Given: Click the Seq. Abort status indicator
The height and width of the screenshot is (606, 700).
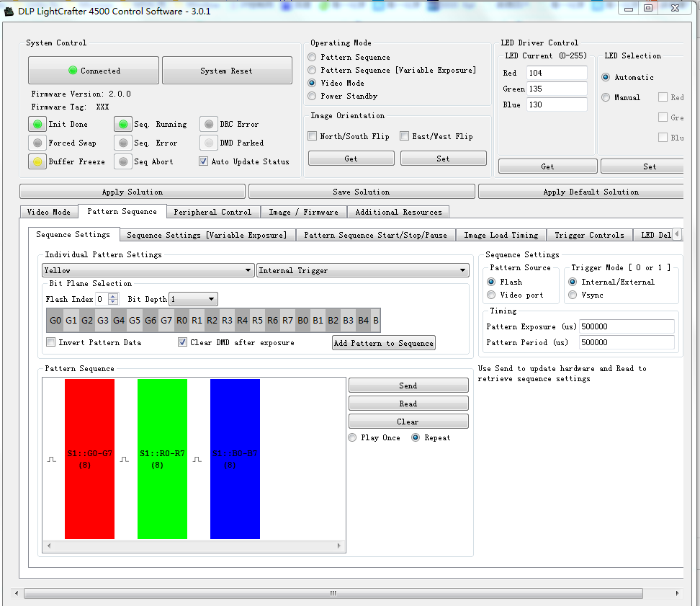Looking at the screenshot, I should point(123,162).
